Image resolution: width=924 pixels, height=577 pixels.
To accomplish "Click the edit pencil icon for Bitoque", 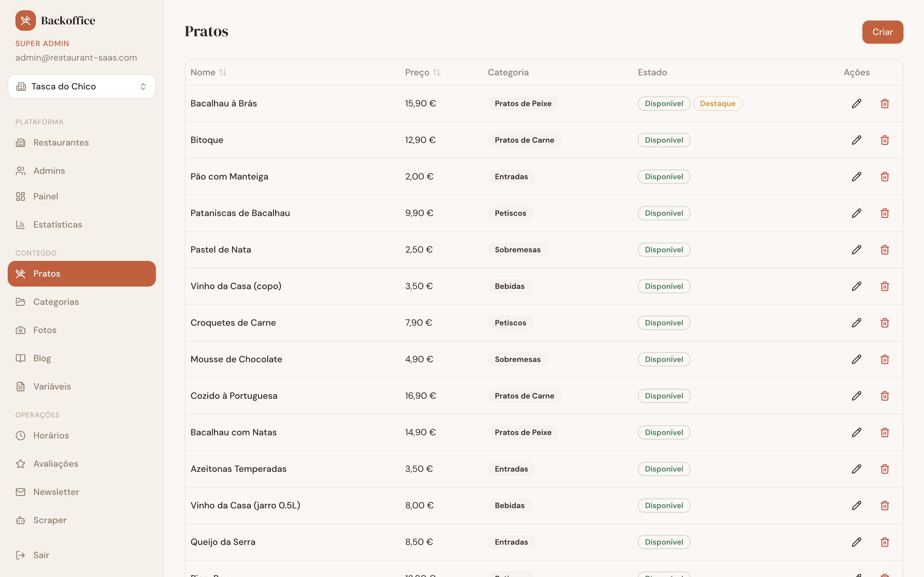I will coord(856,140).
